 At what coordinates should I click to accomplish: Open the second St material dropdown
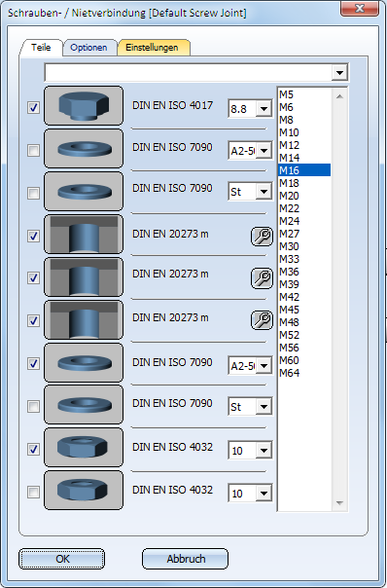[x=264, y=407]
